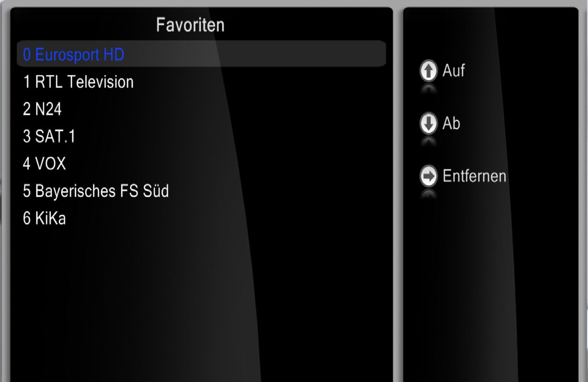Select the SAT.1 channel entry

(201, 136)
